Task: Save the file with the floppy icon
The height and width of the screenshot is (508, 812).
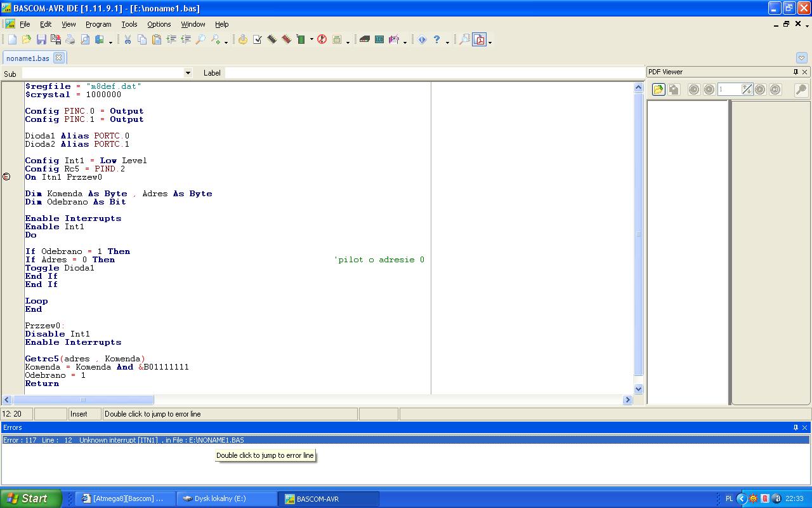Action: tap(41, 39)
